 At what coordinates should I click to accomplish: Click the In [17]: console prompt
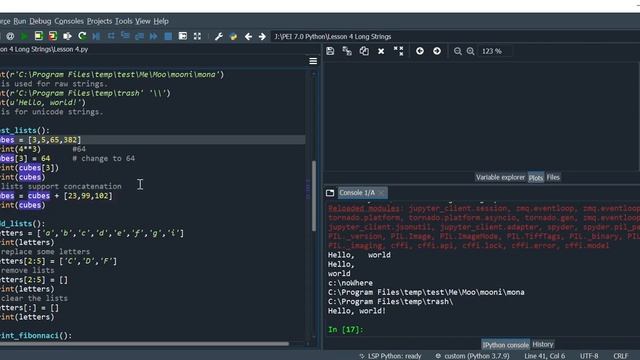pos(345,330)
